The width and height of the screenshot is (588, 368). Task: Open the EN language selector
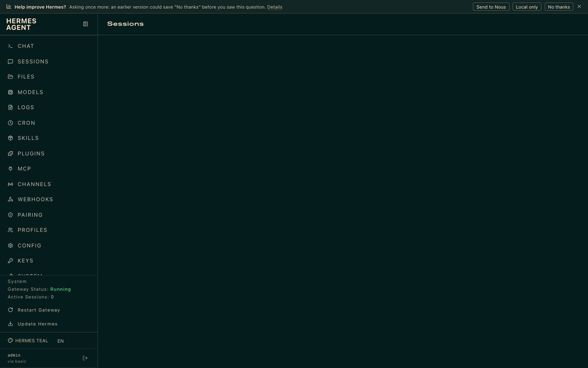60,341
